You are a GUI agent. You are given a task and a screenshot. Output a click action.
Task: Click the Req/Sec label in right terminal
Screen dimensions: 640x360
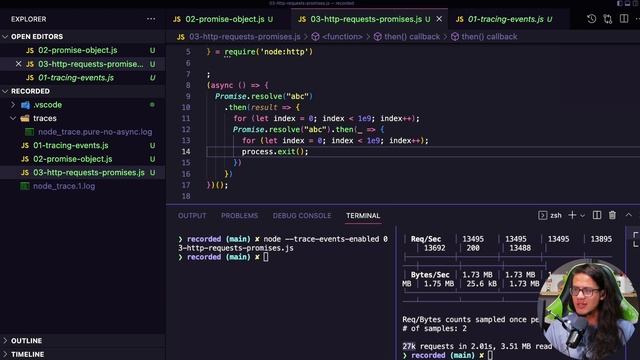click(426, 239)
